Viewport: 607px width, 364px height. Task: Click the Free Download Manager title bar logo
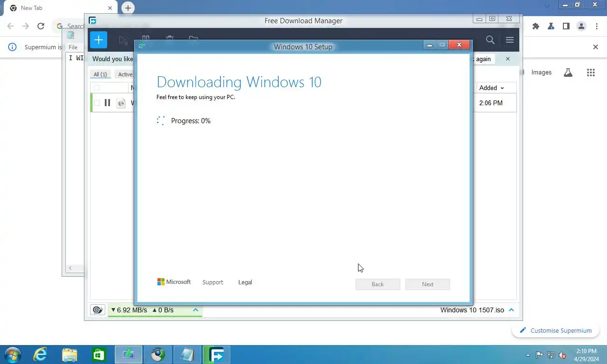pos(92,20)
